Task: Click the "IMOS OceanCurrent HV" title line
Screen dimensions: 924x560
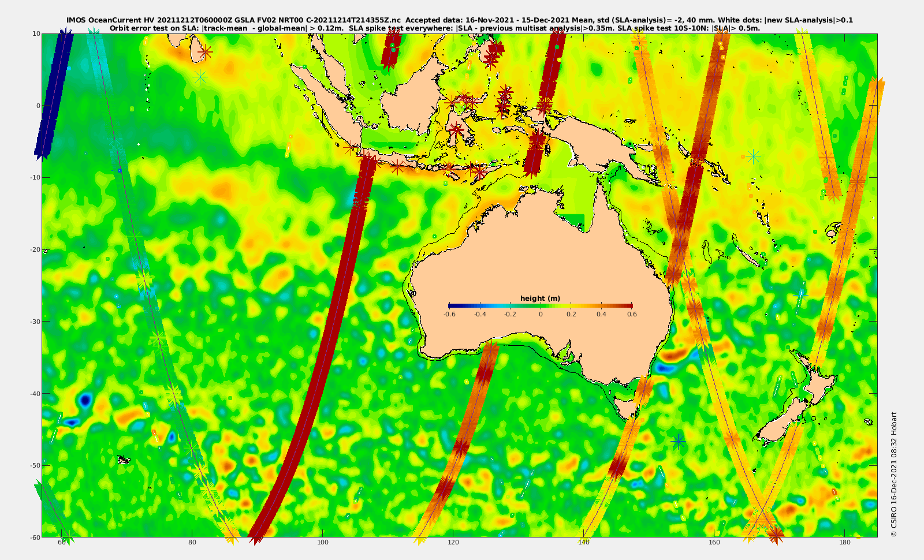Action: 460,20
